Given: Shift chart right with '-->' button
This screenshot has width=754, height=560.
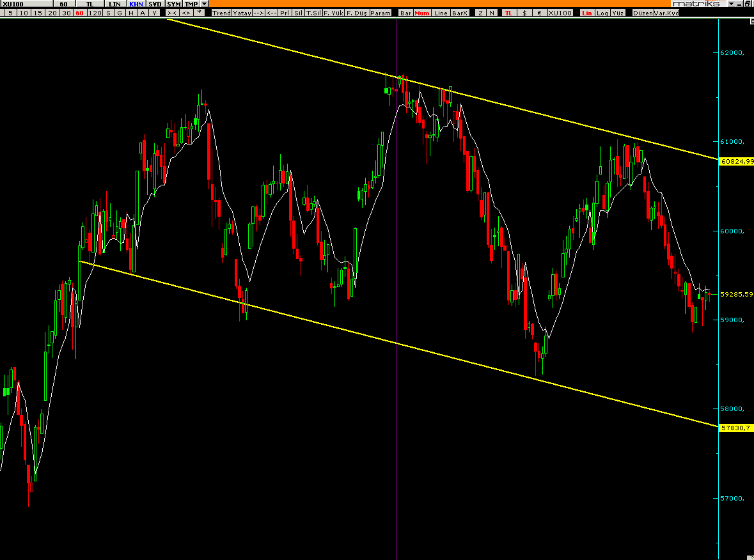Looking at the screenshot, I should pos(258,13).
